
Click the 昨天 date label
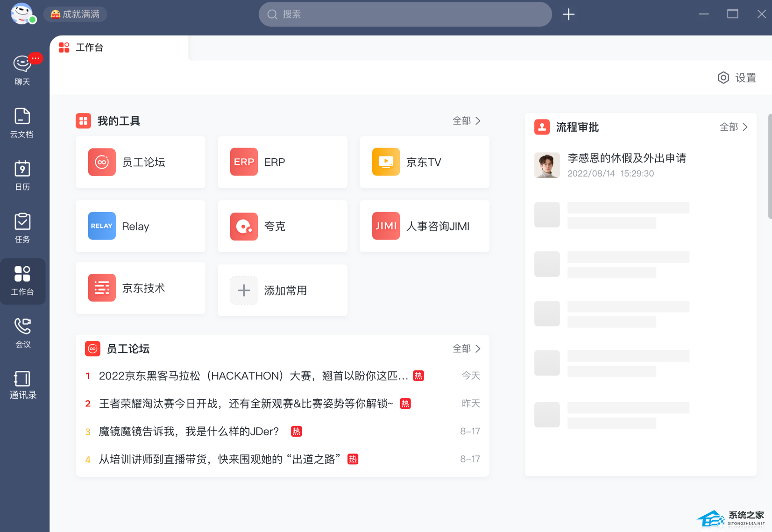[471, 404]
